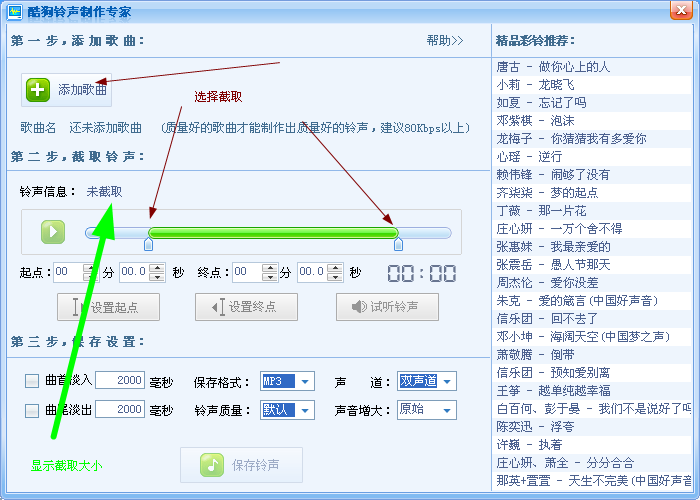Select 庄心妍 - 一万个舍不得
This screenshot has width=700, height=500.
[x=592, y=229]
